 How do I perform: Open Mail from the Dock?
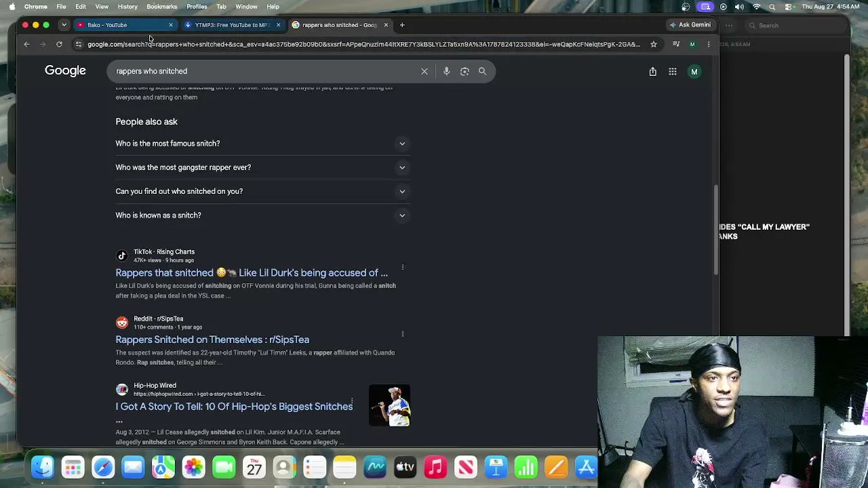(133, 467)
